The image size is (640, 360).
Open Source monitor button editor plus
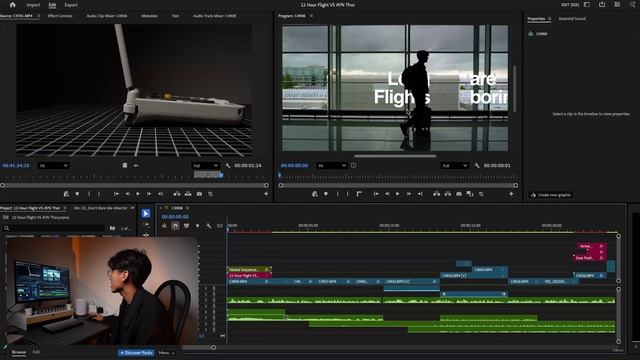coord(266,194)
